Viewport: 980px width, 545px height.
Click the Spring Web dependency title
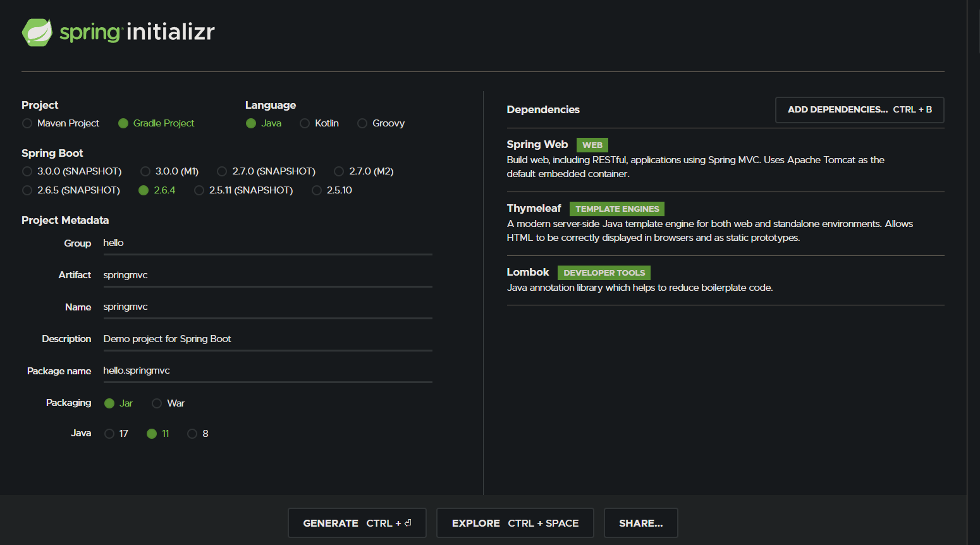537,145
